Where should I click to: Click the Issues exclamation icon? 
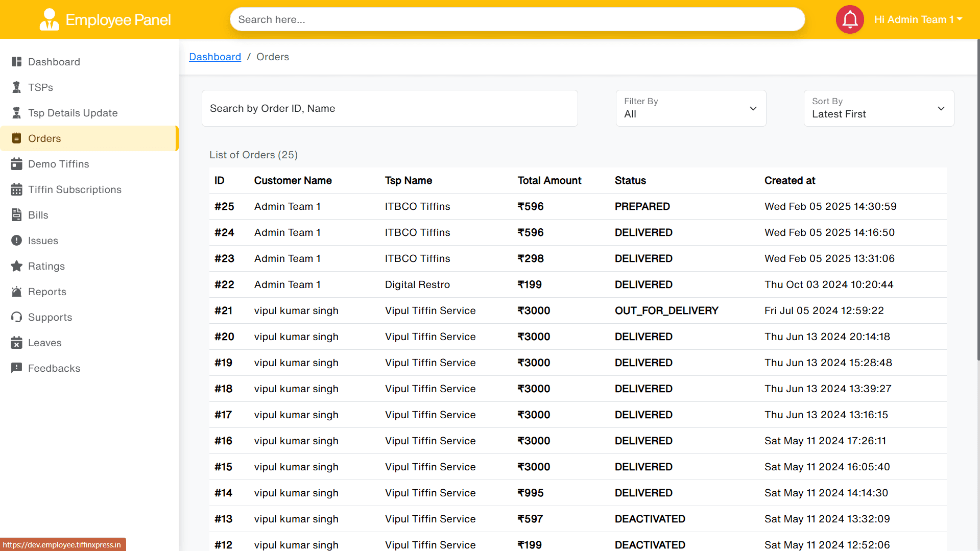(16, 241)
